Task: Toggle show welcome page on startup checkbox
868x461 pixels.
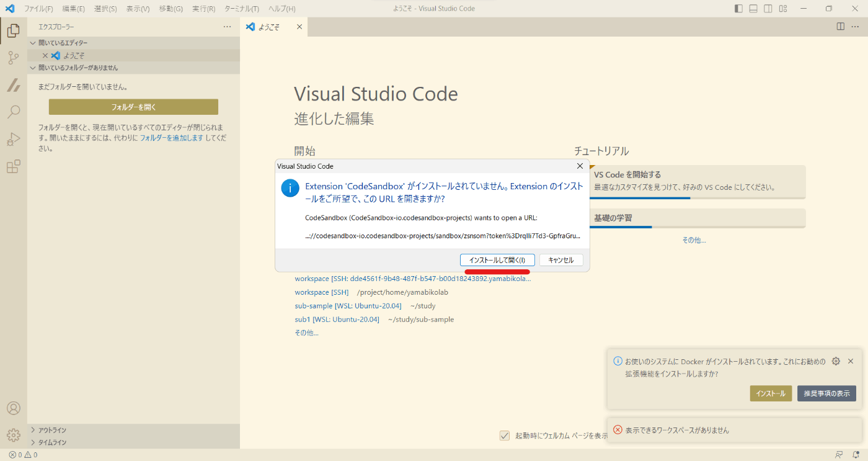Action: click(x=505, y=436)
